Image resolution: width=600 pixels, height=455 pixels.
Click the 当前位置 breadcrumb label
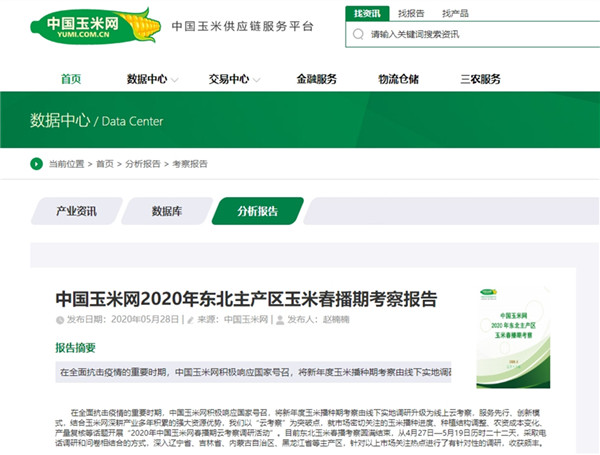(x=66, y=164)
